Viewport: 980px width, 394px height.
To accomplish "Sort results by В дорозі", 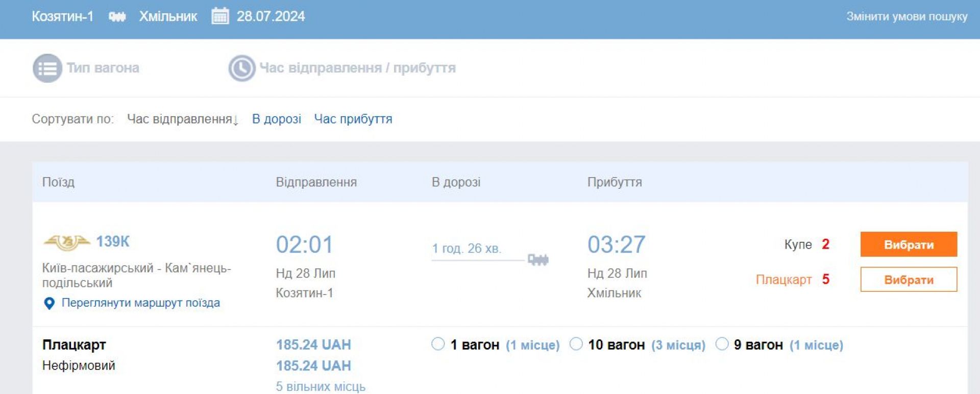I will (x=276, y=119).
